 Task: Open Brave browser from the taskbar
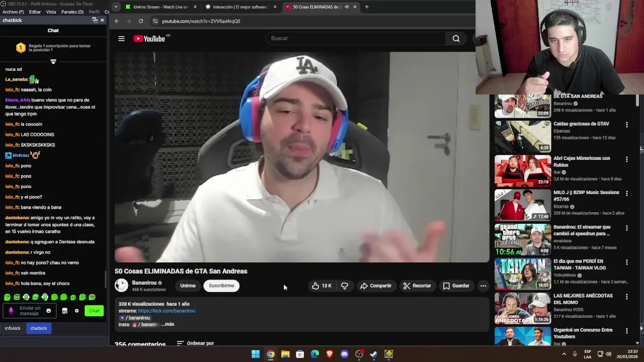click(330, 354)
